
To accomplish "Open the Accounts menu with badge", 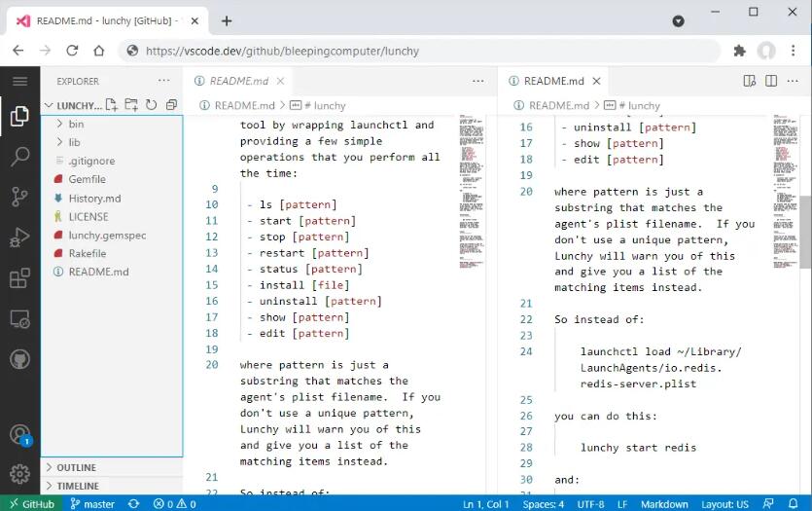I will point(19,434).
